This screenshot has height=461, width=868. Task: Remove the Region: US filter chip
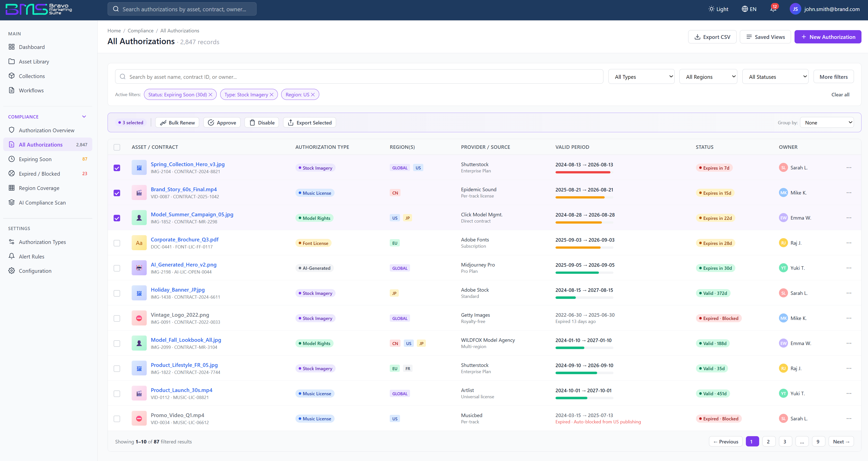[x=313, y=95]
